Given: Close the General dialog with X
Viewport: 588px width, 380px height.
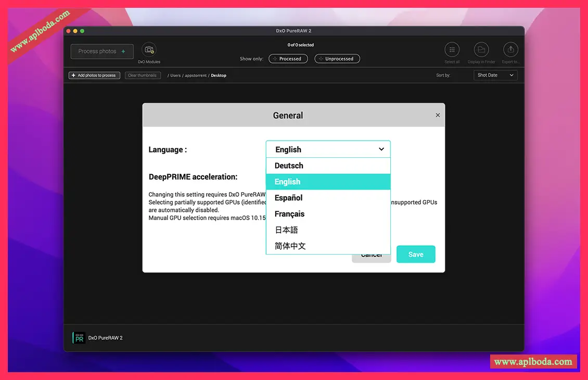Looking at the screenshot, I should (438, 115).
